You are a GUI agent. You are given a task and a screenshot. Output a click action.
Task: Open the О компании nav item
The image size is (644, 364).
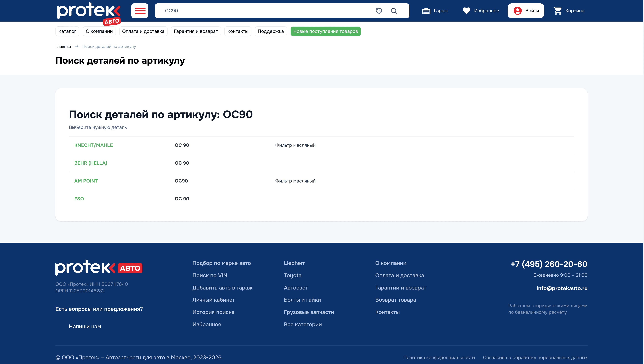coord(99,31)
